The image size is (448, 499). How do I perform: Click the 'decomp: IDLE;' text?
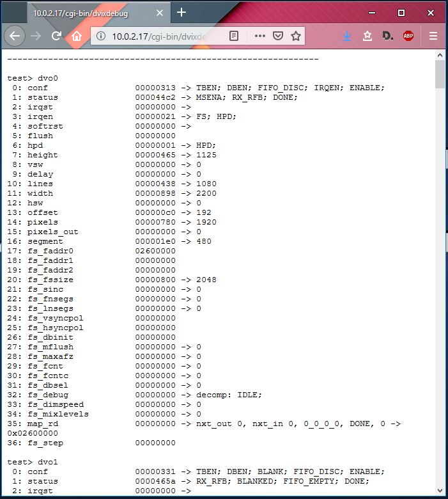click(x=229, y=395)
